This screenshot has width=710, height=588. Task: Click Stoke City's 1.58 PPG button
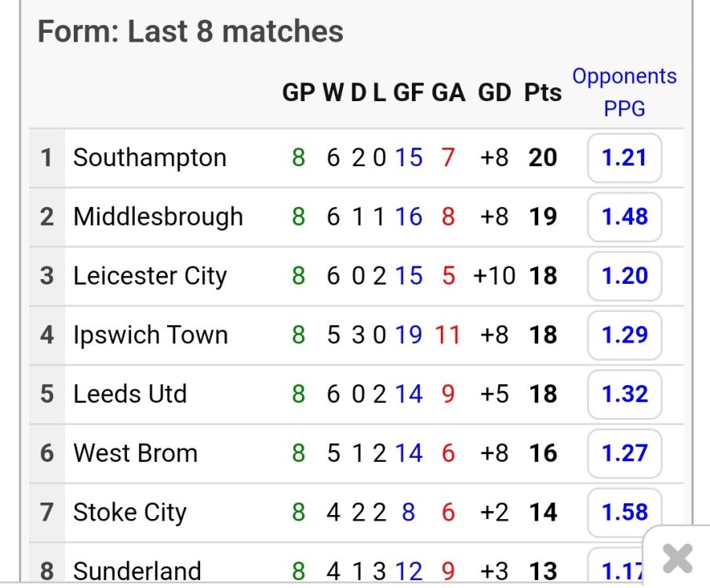click(x=624, y=512)
